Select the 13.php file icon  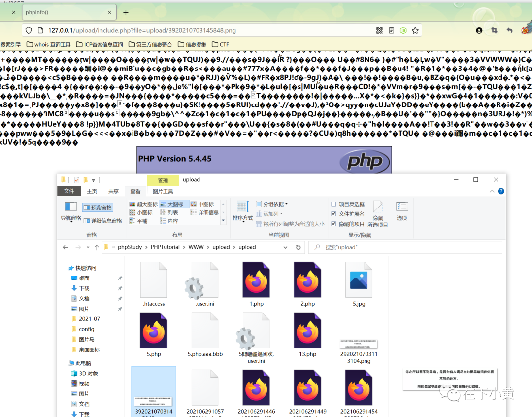307,330
